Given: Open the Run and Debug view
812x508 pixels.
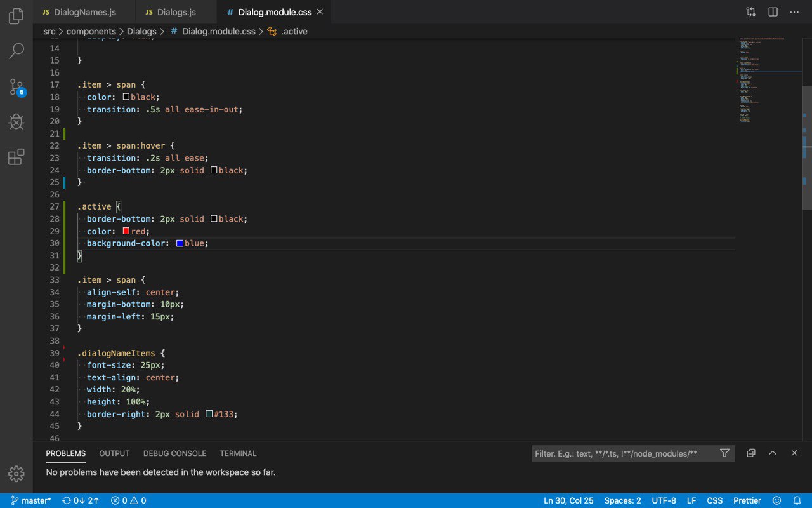Looking at the screenshot, I should point(16,122).
